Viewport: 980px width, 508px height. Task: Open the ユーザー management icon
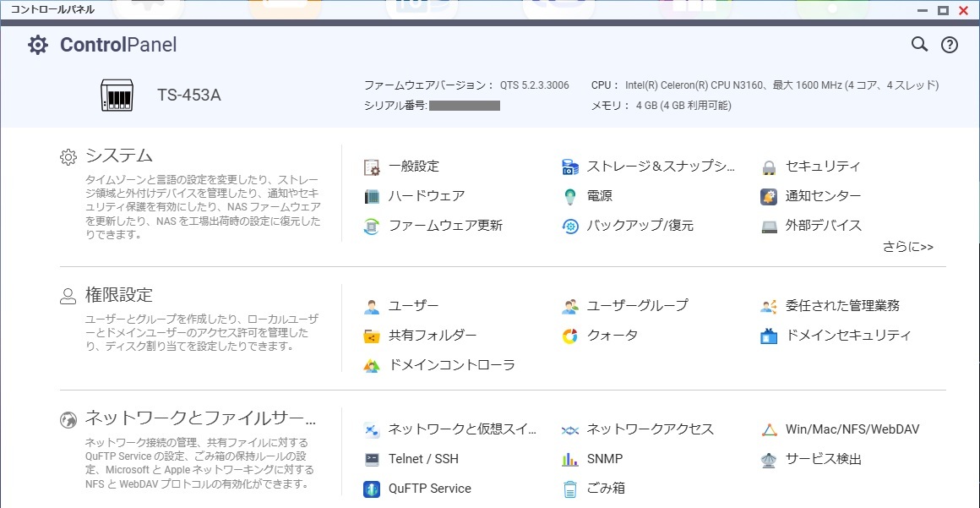(411, 305)
